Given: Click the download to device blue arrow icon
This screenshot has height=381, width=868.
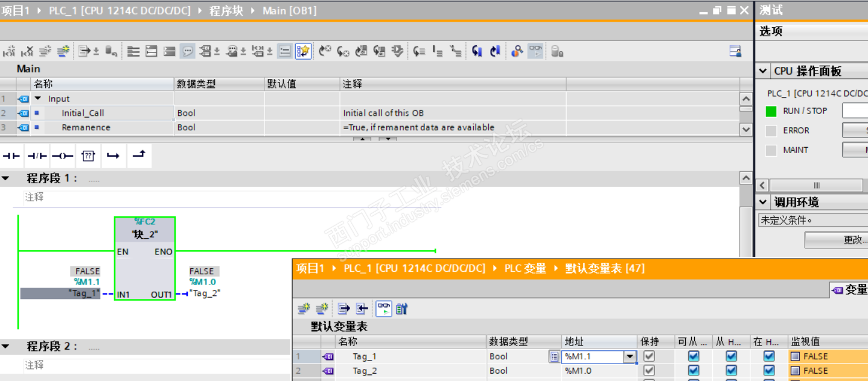Looking at the screenshot, I should (477, 52).
